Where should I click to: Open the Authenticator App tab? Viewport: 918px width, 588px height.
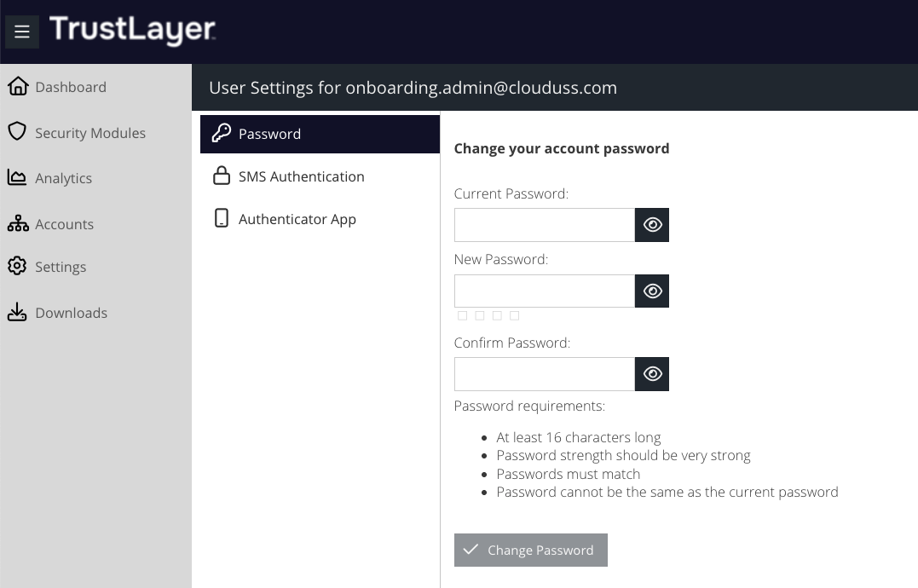(320, 219)
